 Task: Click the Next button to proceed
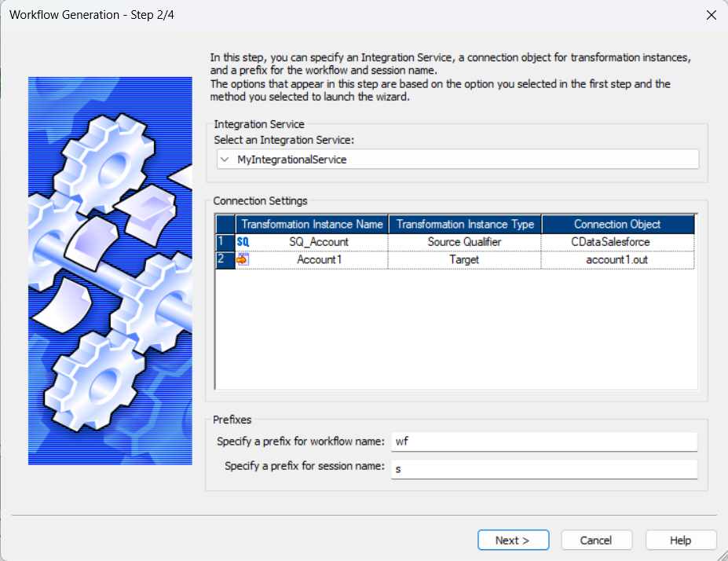point(513,540)
